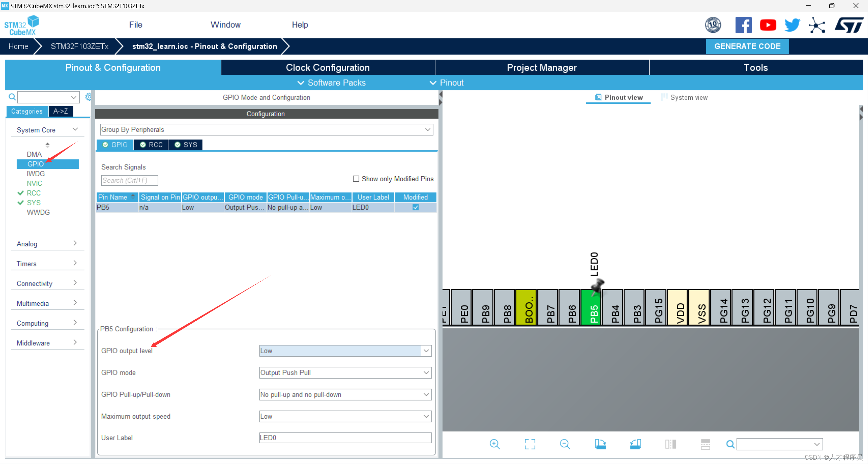Screen dimensions: 868x464
Task: Sort table by Pin Name column header
Action: (117, 197)
